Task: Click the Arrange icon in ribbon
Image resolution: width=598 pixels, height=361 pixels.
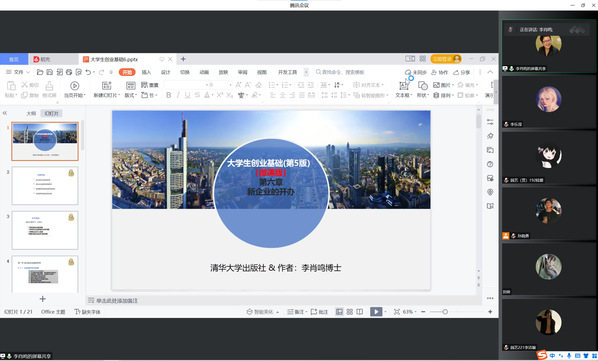Action: tap(436, 95)
